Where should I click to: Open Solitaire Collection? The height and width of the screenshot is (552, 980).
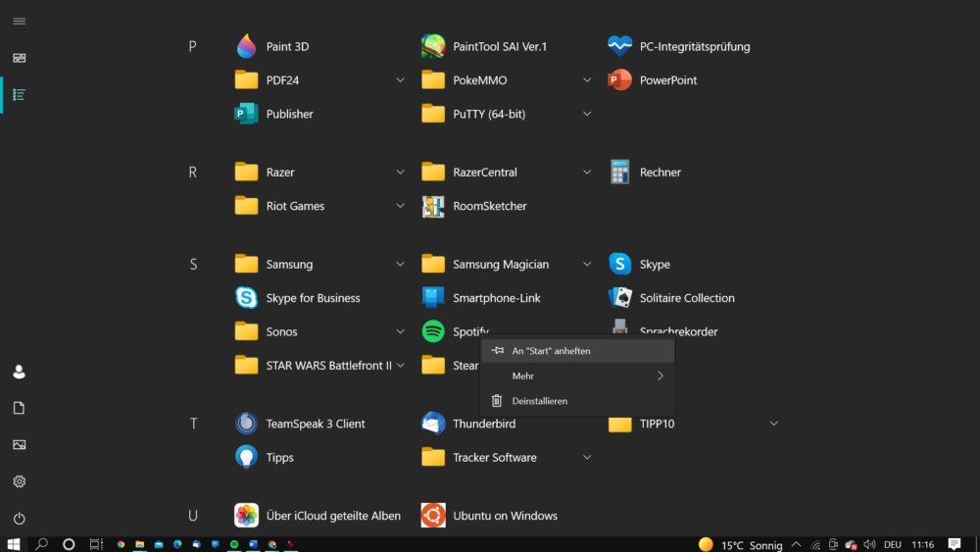point(671,297)
